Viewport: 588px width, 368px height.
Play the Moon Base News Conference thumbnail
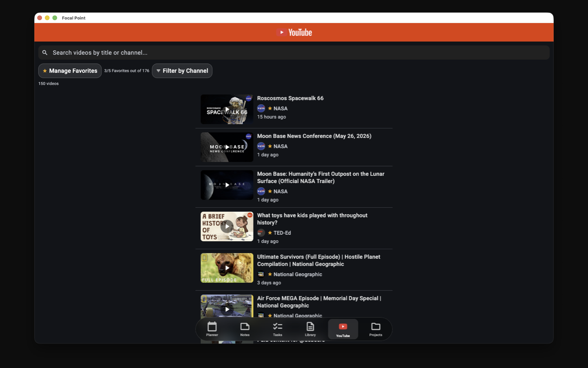tap(227, 147)
